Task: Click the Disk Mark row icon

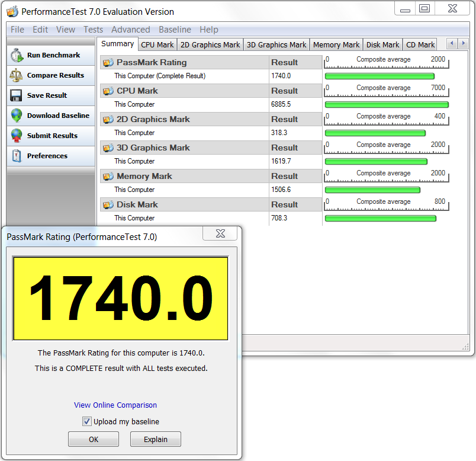Action: tap(108, 205)
